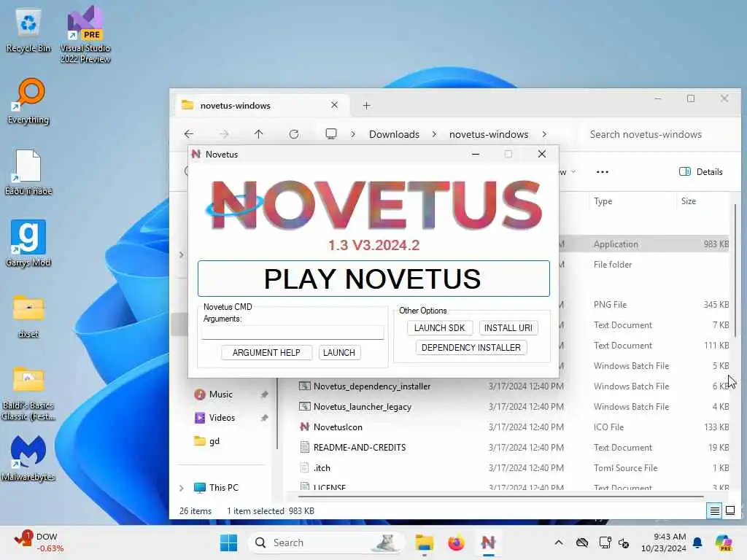Expand the This PC tree node
The width and height of the screenshot is (747, 560).
(x=181, y=488)
